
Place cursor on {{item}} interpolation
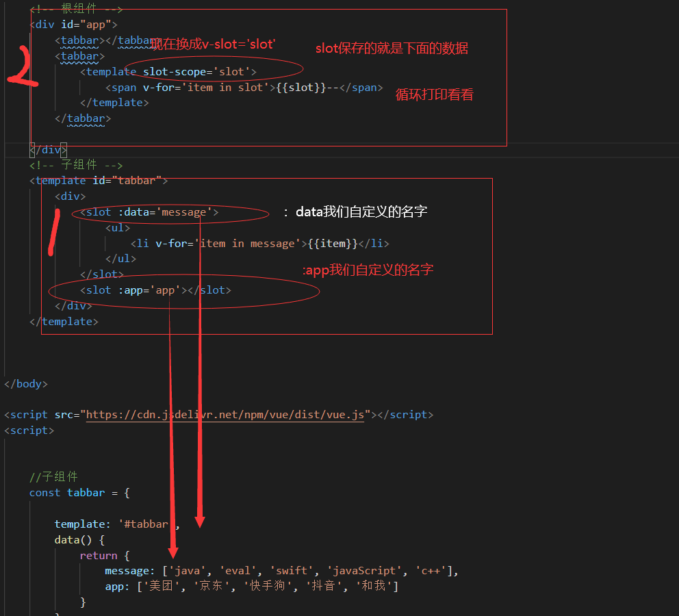click(333, 243)
